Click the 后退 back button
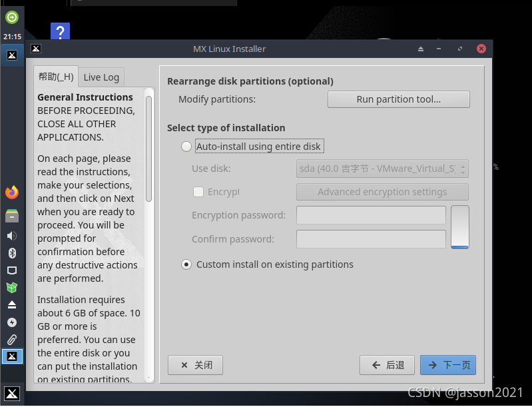Image resolution: width=532 pixels, height=407 pixels. coord(387,365)
